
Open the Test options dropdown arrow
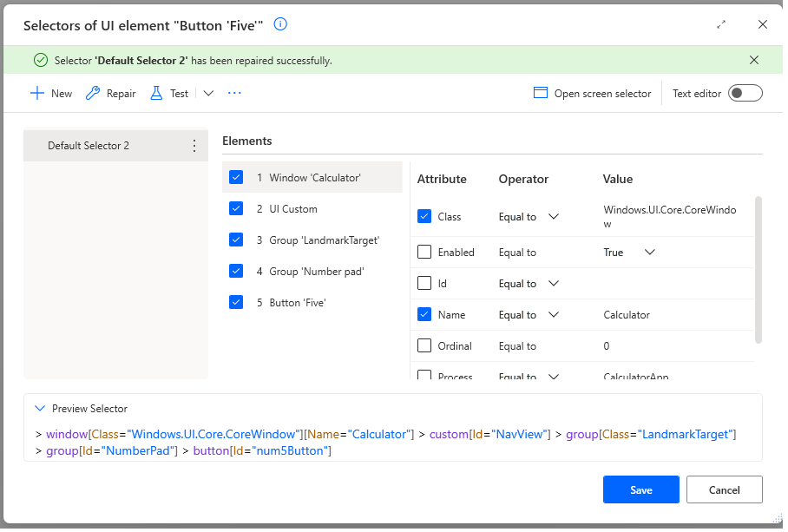point(208,94)
